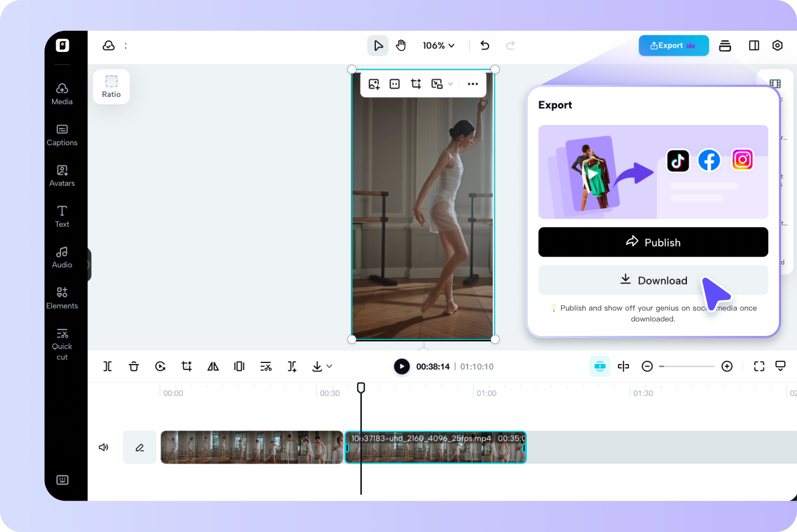Open the Captions panel
Image resolution: width=797 pixels, height=532 pixels.
click(62, 135)
